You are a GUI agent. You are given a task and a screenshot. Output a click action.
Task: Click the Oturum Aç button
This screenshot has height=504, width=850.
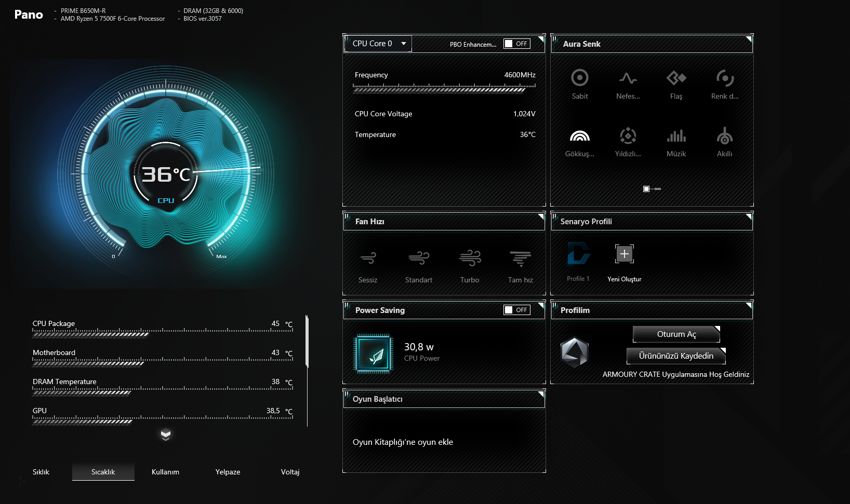(676, 334)
